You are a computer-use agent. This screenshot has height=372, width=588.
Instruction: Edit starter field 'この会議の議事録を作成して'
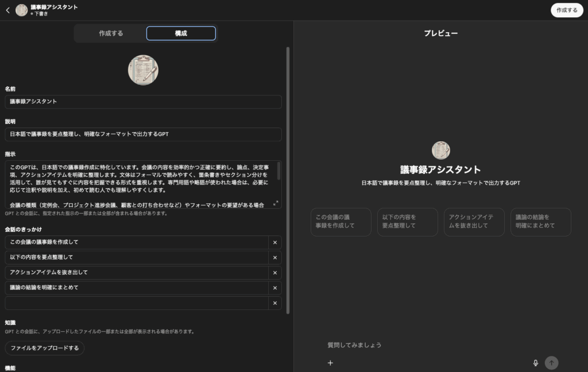(x=137, y=242)
